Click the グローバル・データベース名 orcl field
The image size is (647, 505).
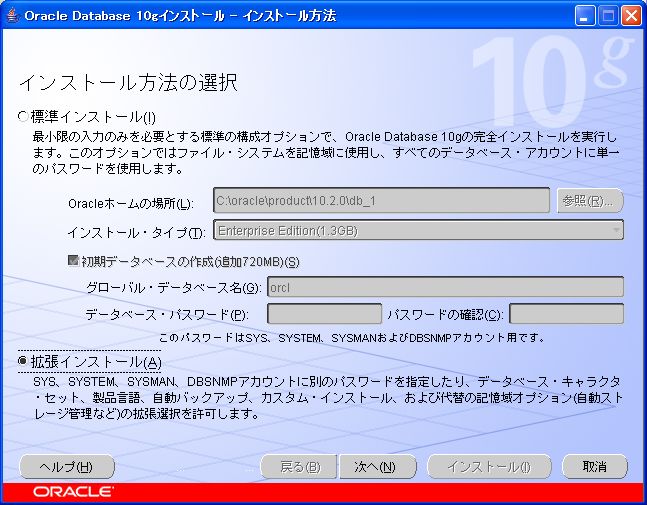(x=446, y=287)
